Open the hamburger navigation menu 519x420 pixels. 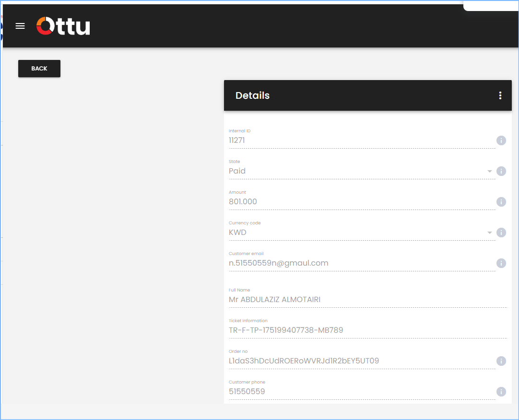20,26
